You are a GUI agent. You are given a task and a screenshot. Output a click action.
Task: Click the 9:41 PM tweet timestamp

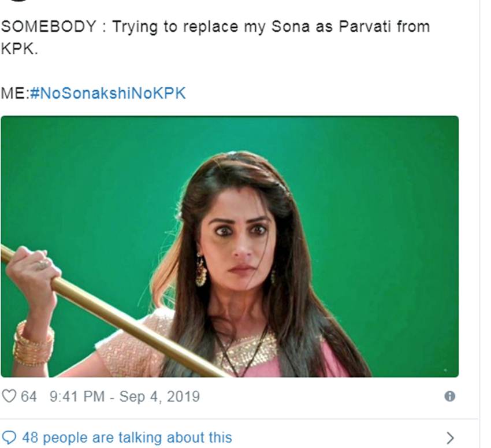click(77, 397)
